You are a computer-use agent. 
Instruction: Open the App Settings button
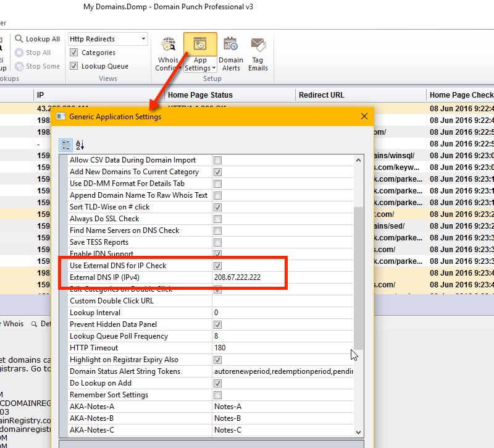(x=200, y=53)
